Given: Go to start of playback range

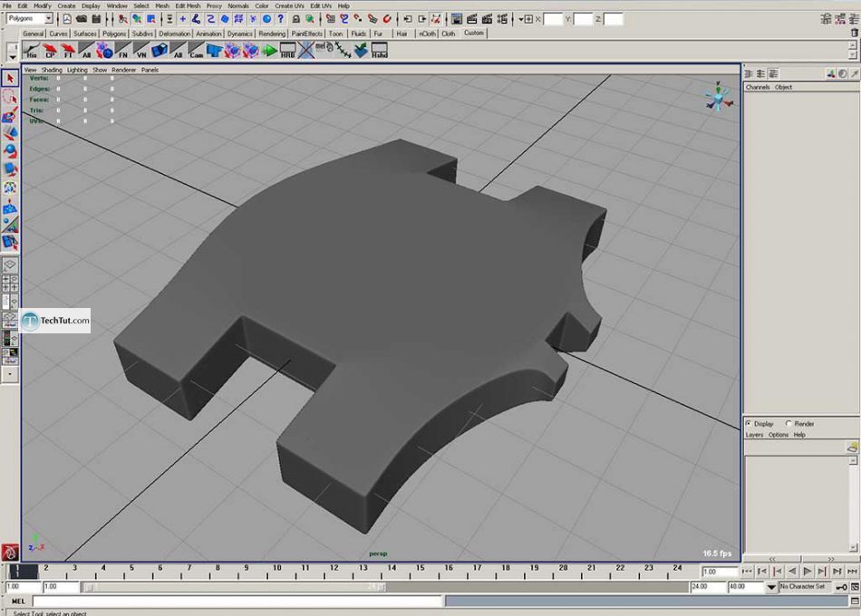Looking at the screenshot, I should click(x=747, y=572).
